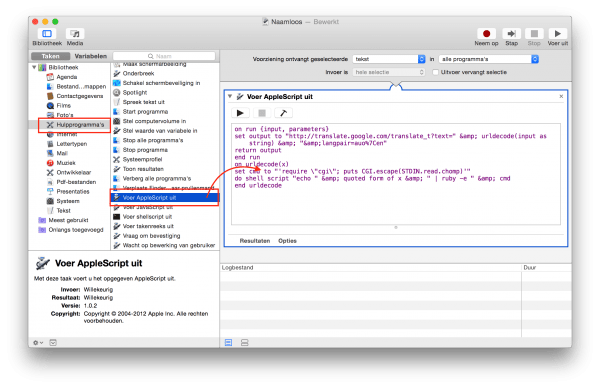This screenshot has height=388, width=600.
Task: Select Lettertypen category
Action: tap(67, 144)
